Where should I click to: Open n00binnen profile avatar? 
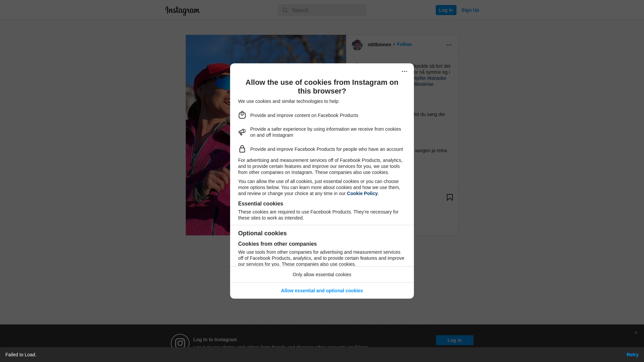(x=357, y=45)
